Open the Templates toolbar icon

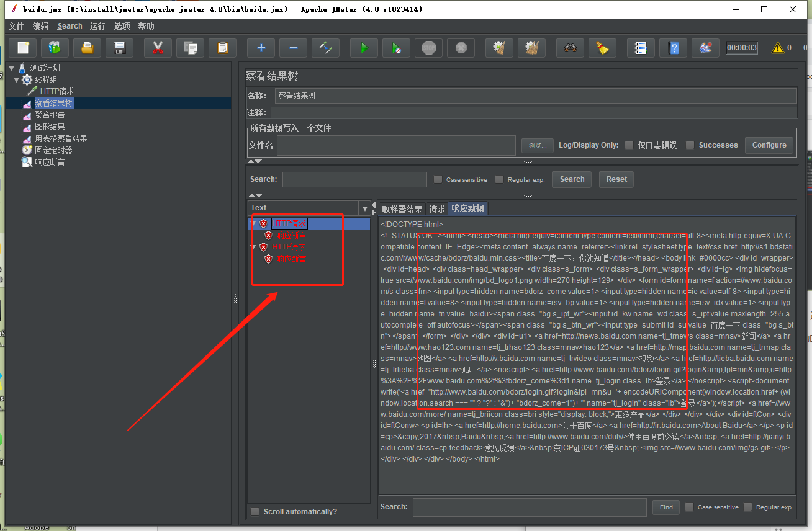coord(55,48)
